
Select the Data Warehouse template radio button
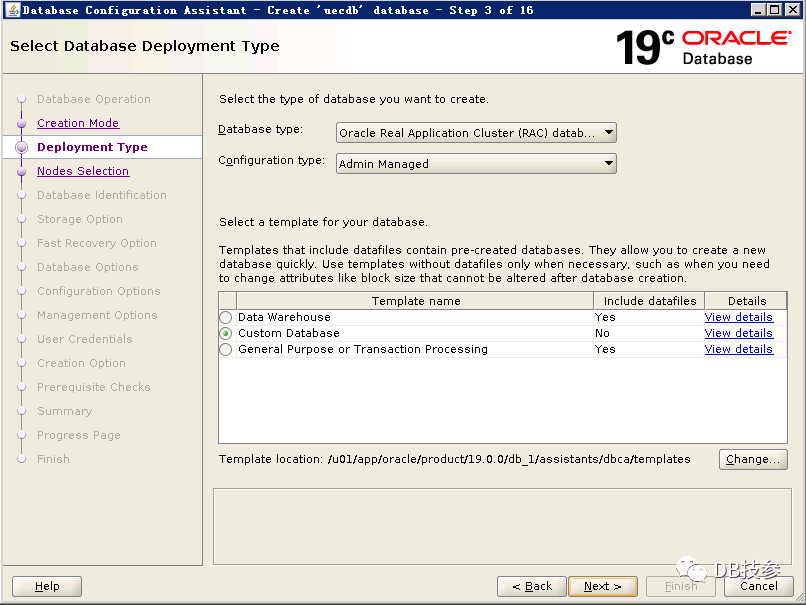(x=226, y=318)
